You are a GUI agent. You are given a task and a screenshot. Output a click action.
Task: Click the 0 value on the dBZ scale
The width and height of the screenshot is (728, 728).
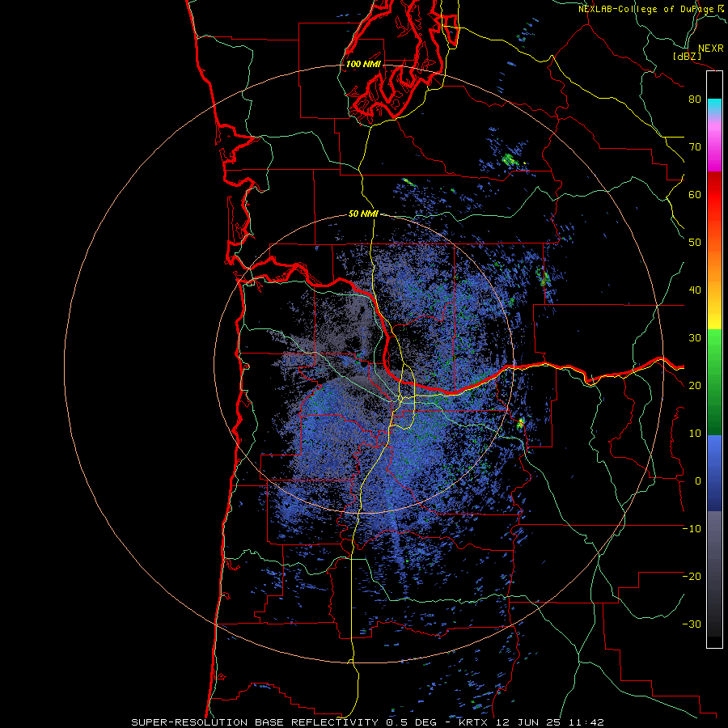pos(698,481)
